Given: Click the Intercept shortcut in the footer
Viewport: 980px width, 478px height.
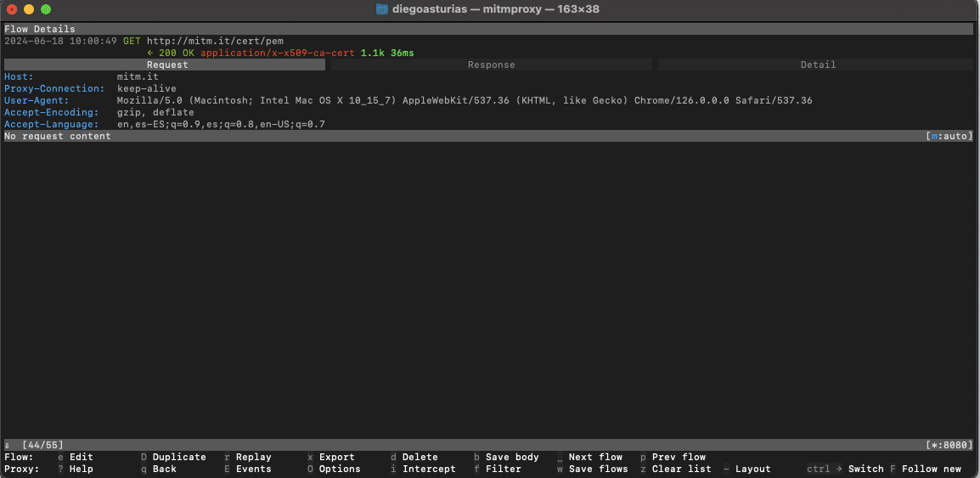Looking at the screenshot, I should tap(423, 469).
